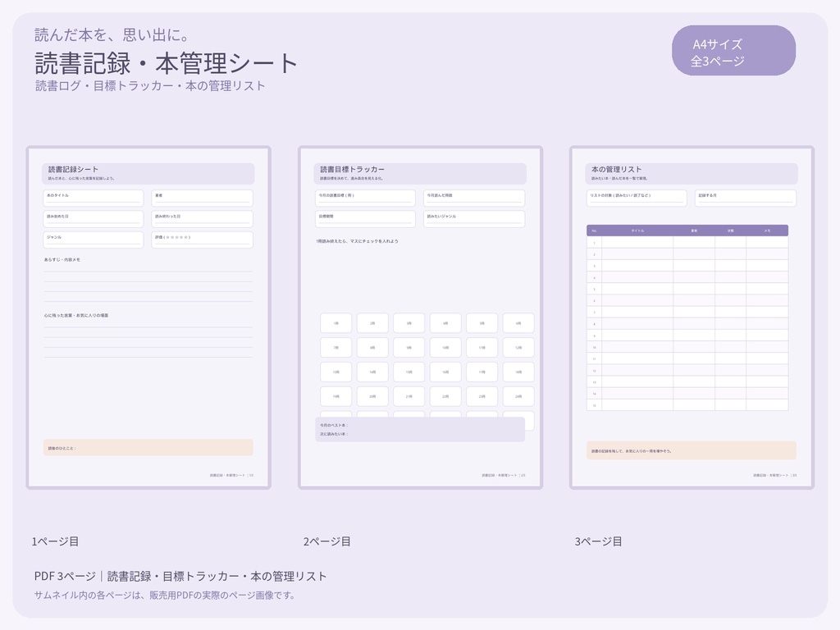This screenshot has height=630, width=840.
Task: Click the No. column header in the table
Action: tap(594, 231)
